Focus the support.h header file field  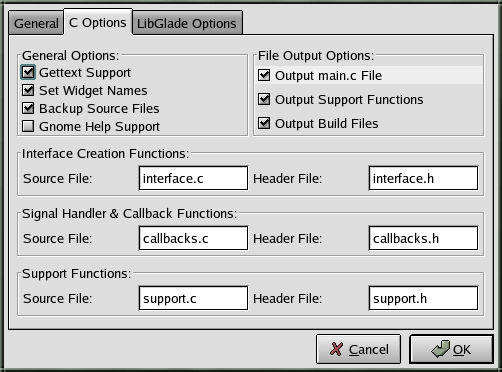(423, 298)
